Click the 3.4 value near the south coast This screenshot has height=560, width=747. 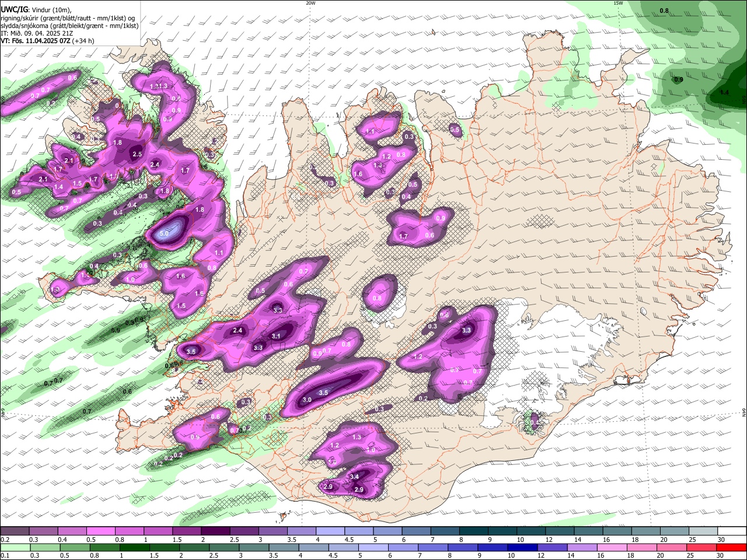pyautogui.click(x=354, y=477)
